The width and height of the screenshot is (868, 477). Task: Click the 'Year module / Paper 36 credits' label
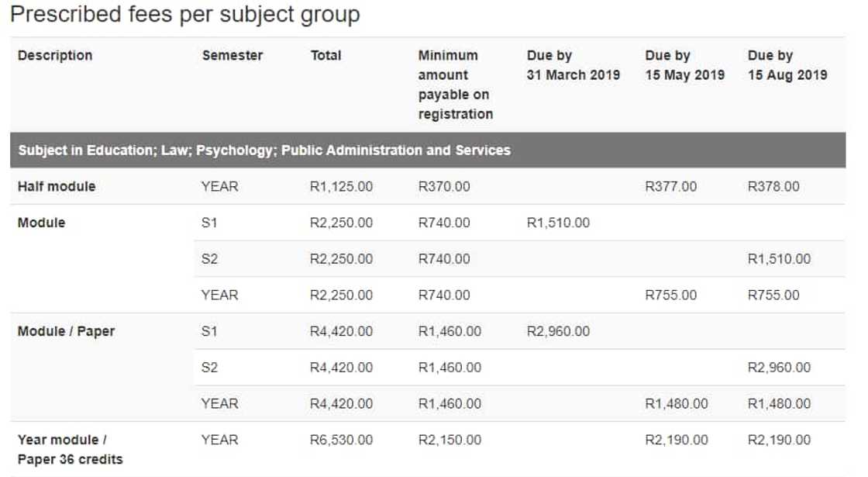coord(70,449)
